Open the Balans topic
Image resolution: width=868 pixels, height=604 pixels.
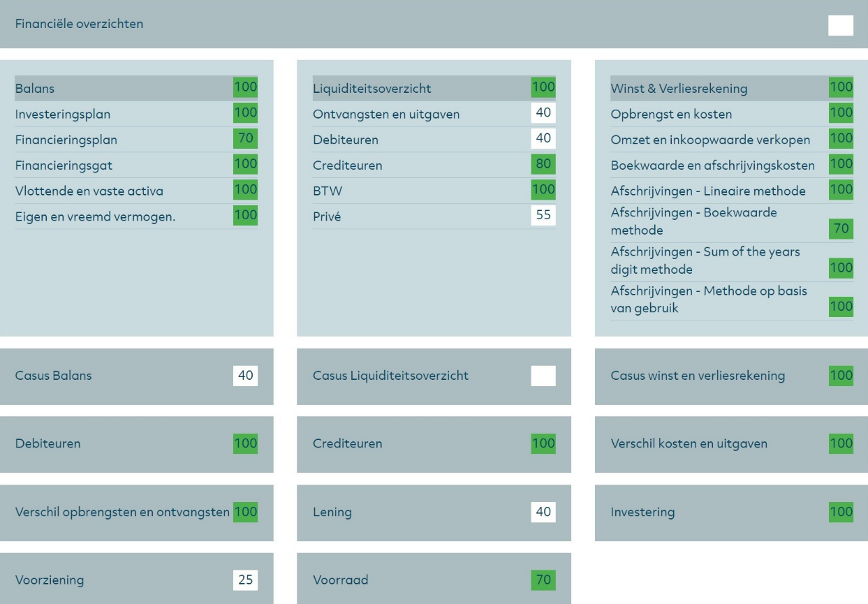click(35, 89)
